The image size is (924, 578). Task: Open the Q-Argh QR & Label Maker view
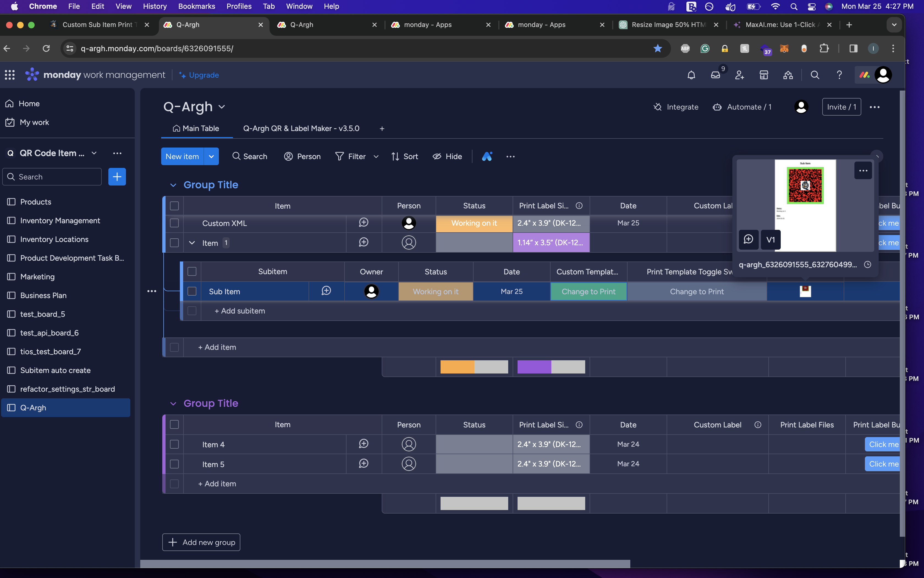(x=301, y=129)
